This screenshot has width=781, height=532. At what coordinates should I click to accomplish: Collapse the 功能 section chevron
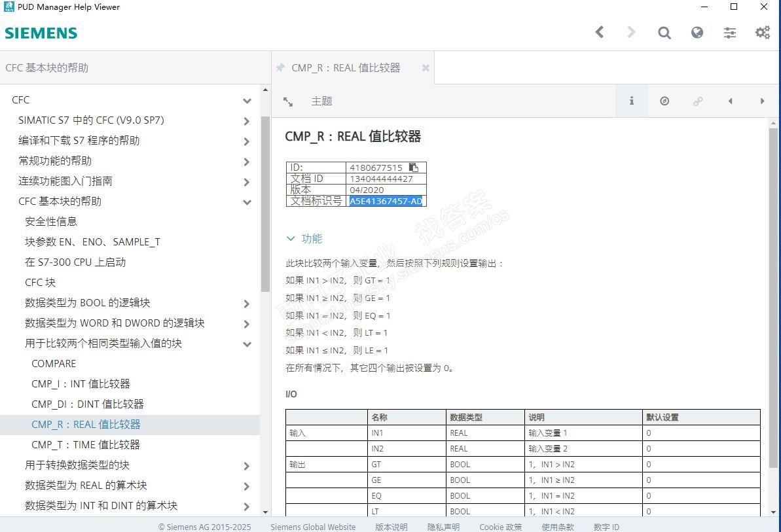click(291, 239)
